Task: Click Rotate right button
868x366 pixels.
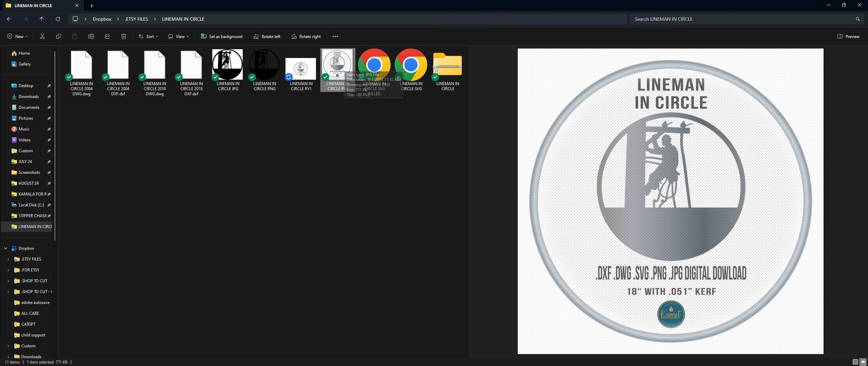Action: coord(306,36)
